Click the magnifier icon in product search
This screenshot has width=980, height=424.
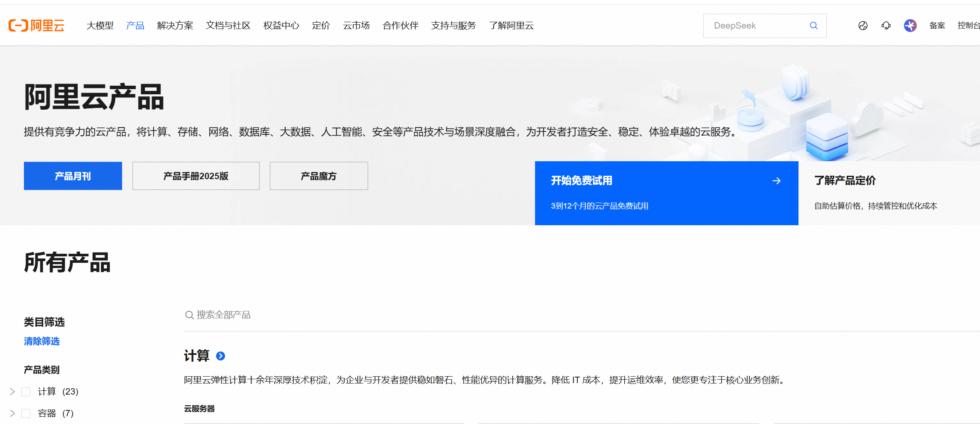point(189,315)
